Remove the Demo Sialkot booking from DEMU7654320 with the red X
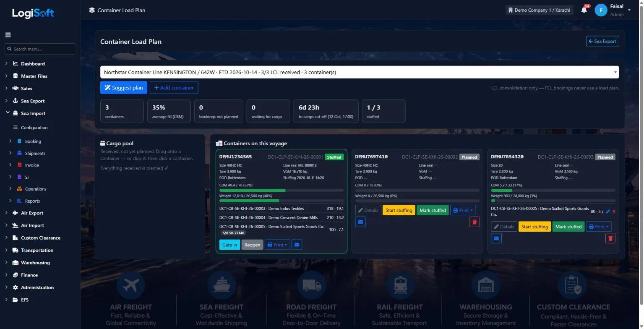Screen dimensions: 644x329 [614, 211]
